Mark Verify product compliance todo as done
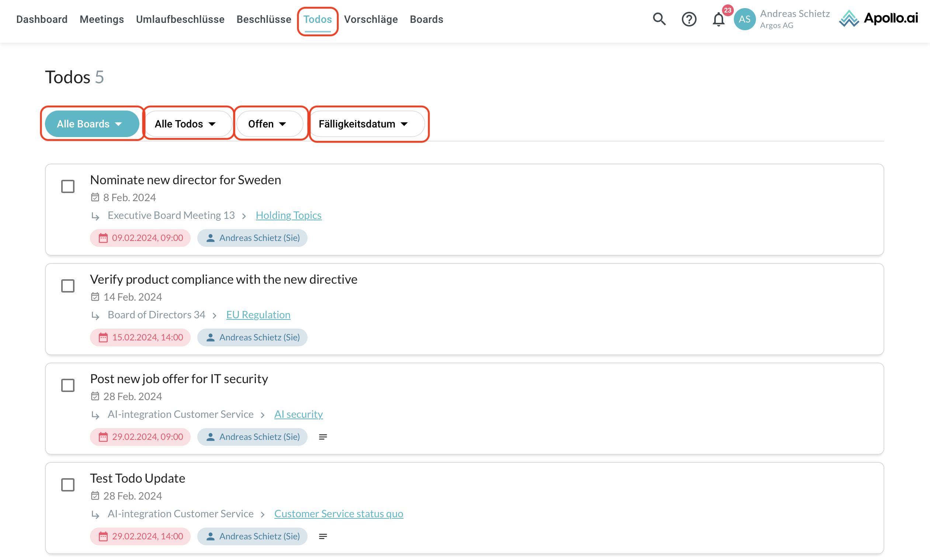This screenshot has height=560, width=930. [68, 286]
